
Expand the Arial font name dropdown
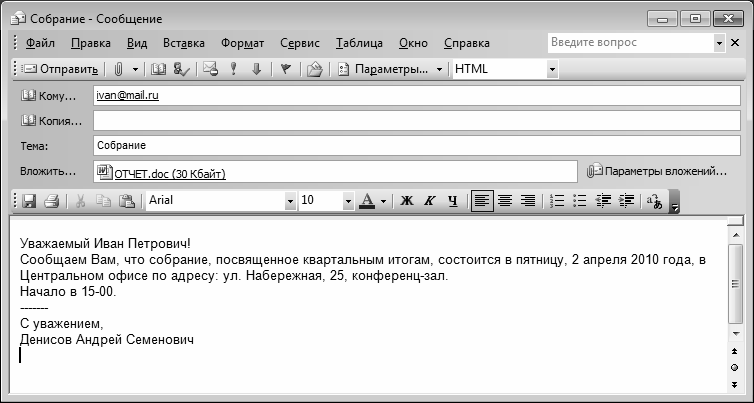[x=290, y=201]
